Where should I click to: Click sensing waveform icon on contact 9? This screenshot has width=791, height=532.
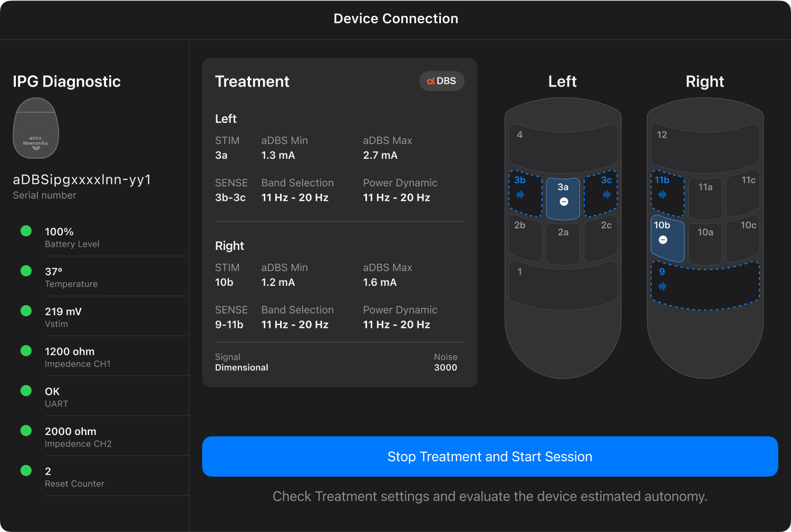click(662, 286)
